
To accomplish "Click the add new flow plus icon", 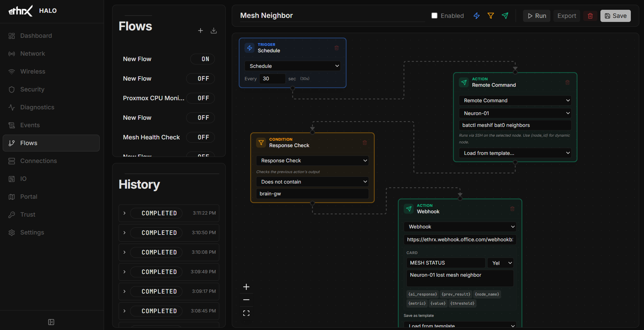I will 200,31.
